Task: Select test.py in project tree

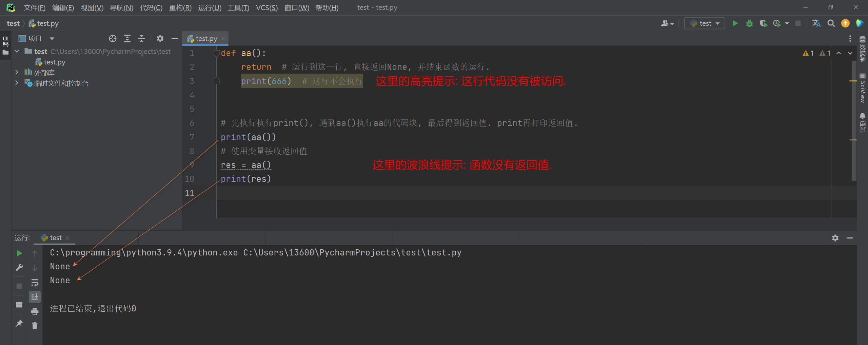Action: pos(51,62)
